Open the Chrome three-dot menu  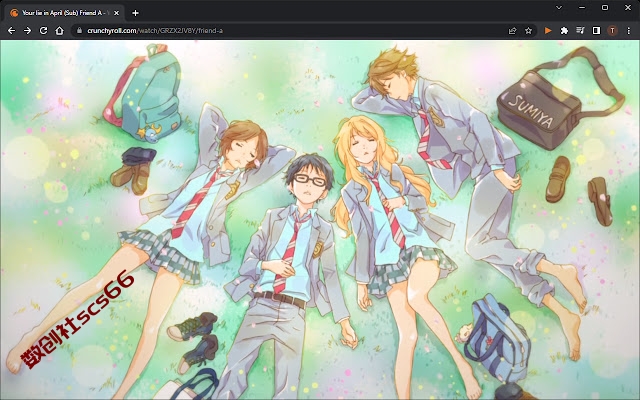[629, 31]
